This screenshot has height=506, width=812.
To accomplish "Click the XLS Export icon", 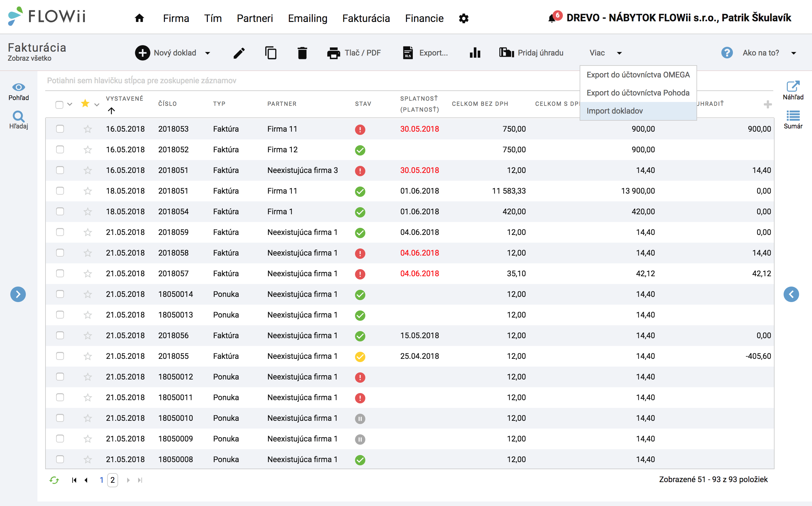I will pos(408,53).
